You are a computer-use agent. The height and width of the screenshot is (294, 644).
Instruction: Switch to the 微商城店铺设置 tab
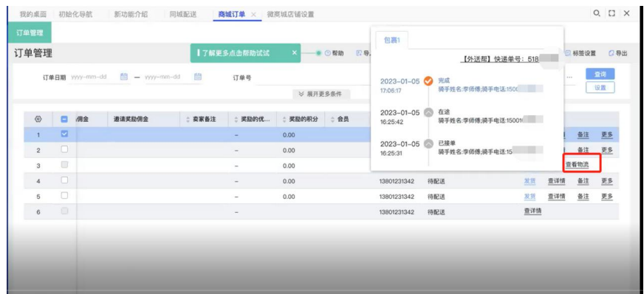290,14
